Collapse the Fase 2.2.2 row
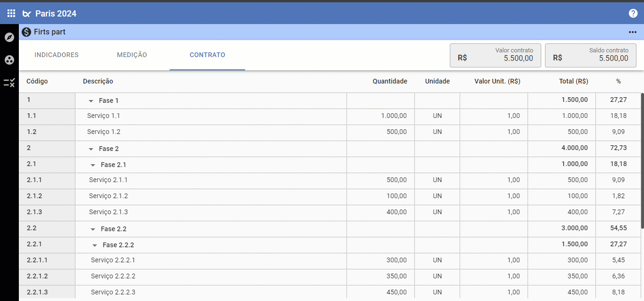644x301 pixels. tap(95, 245)
